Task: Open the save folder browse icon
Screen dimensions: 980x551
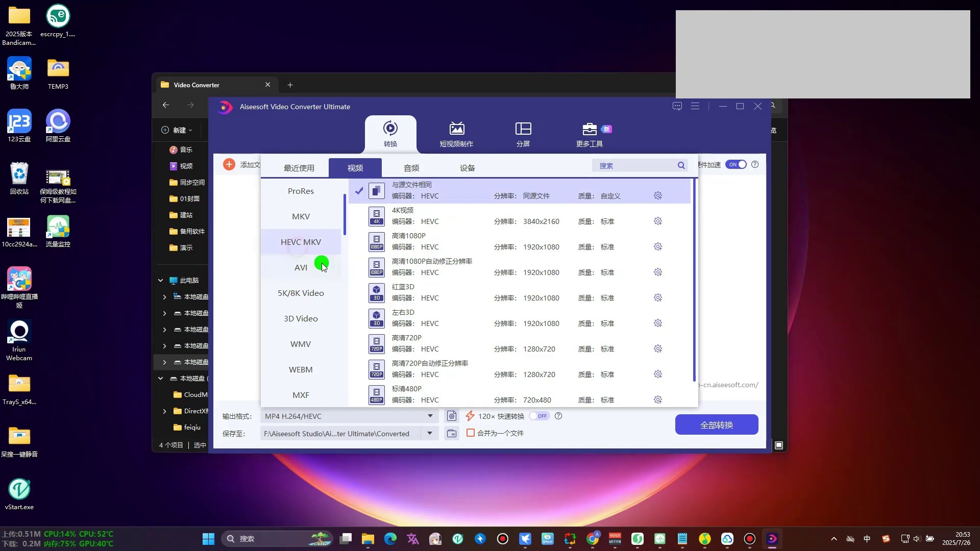Action: 452,434
